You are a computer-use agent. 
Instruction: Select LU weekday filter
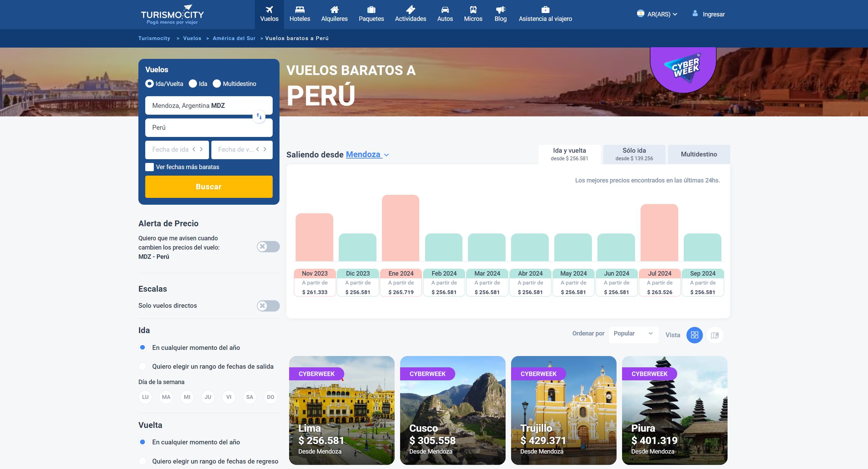[145, 397]
